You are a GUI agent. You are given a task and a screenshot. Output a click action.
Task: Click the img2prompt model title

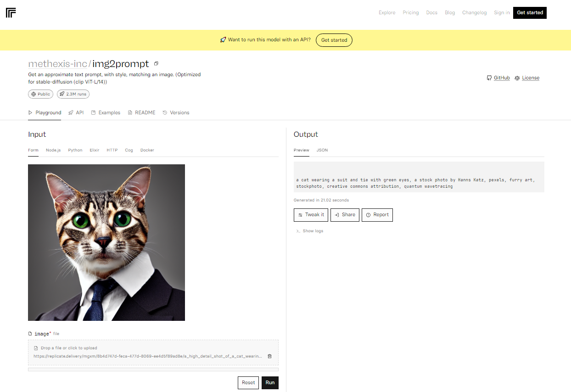[x=121, y=64]
